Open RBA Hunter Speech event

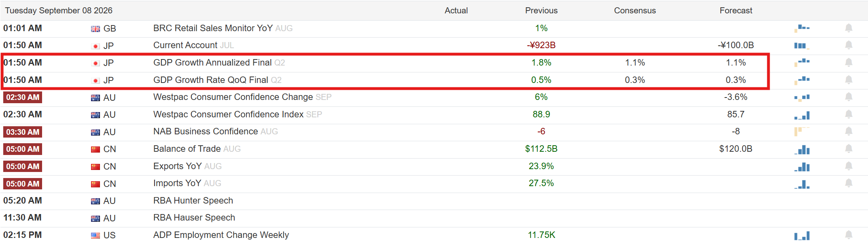pos(193,201)
